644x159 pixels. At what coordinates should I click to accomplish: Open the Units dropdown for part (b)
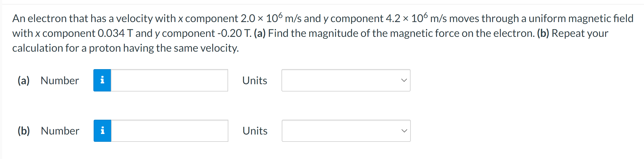346,131
